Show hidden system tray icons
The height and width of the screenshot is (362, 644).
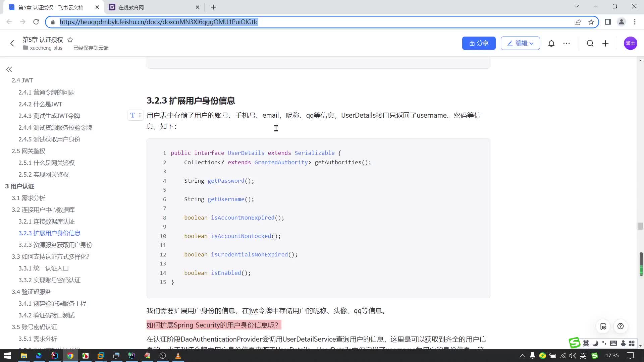point(522,356)
